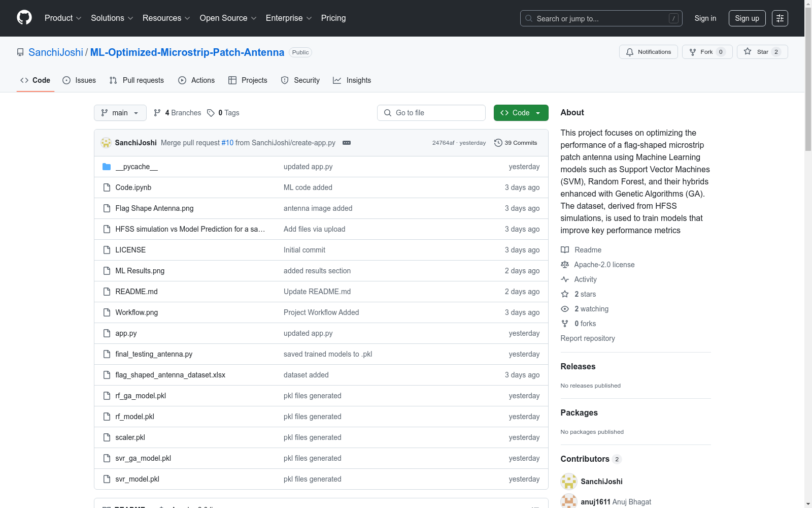Click Report repository link
The image size is (812, 508).
coord(588,338)
